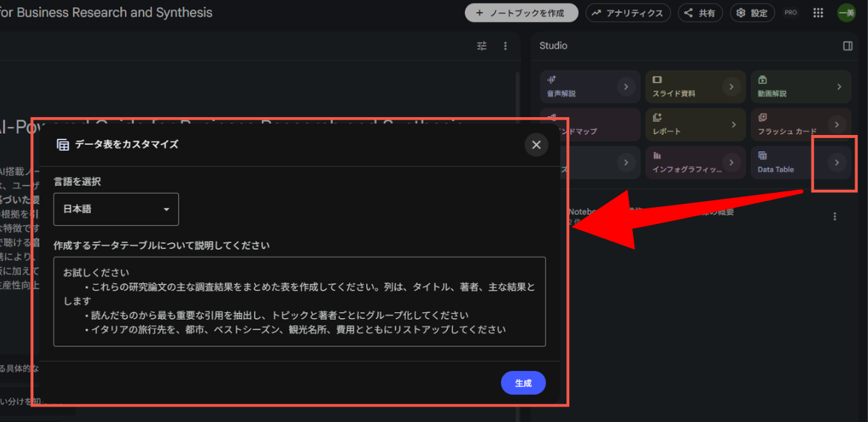Open chat configuration sliders icon

pyautogui.click(x=482, y=46)
